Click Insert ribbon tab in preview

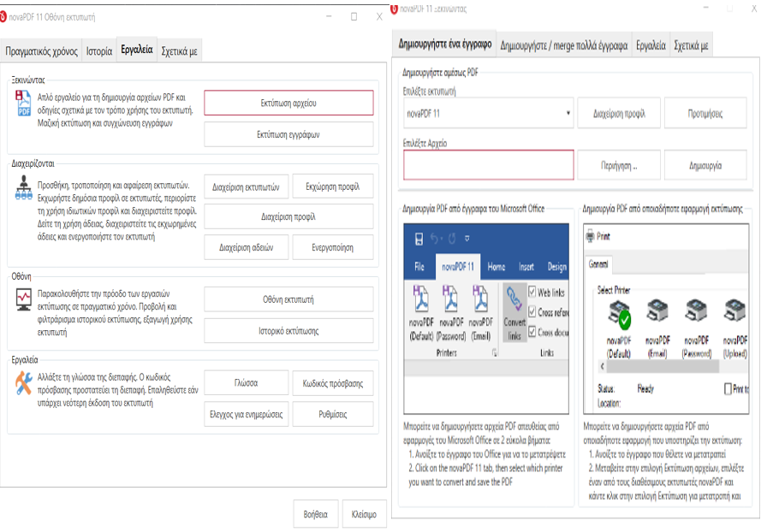pos(526,267)
